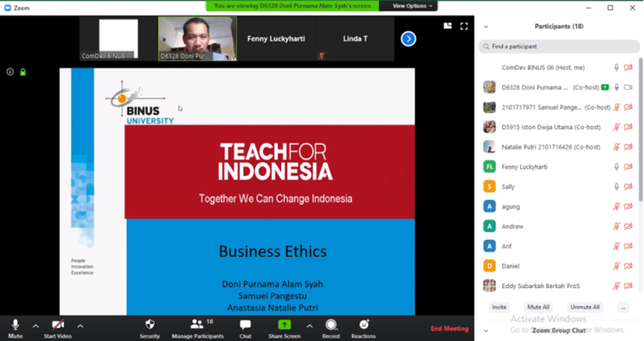Viewport: 644px width, 341px height.
Task: Open share options arrow beside Share Screen
Action: tap(309, 326)
